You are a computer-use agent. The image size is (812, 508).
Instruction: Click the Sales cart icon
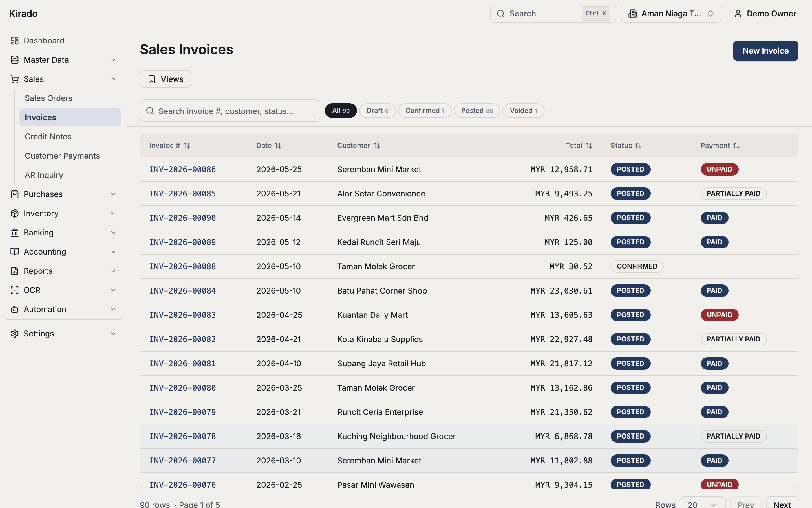[14, 79]
